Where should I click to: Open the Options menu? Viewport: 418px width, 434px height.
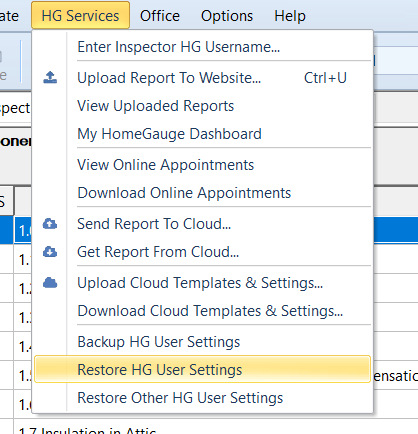click(x=227, y=16)
